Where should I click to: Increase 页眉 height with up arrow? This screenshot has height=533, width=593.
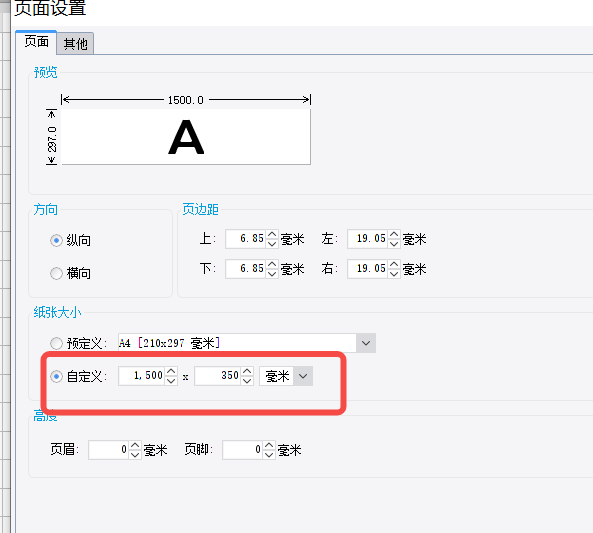(135, 445)
